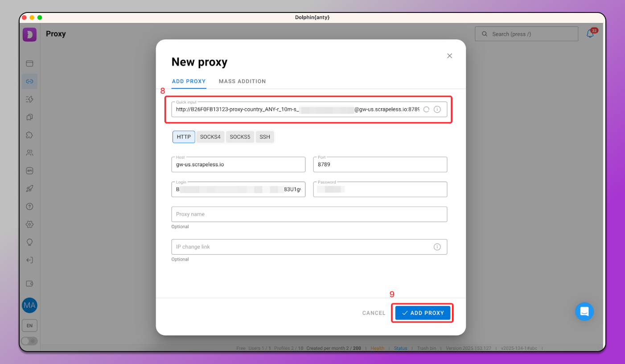Click the Port field

[x=380, y=164]
